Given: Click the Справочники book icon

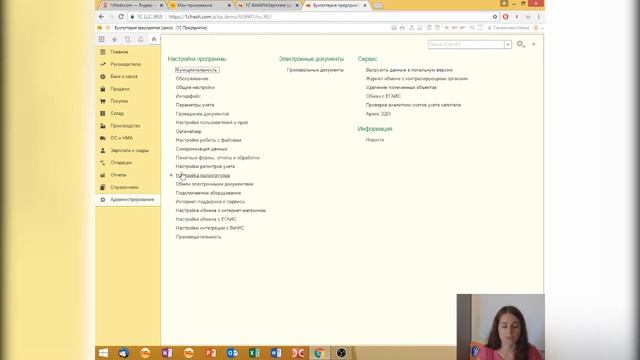Looking at the screenshot, I should 103,187.
